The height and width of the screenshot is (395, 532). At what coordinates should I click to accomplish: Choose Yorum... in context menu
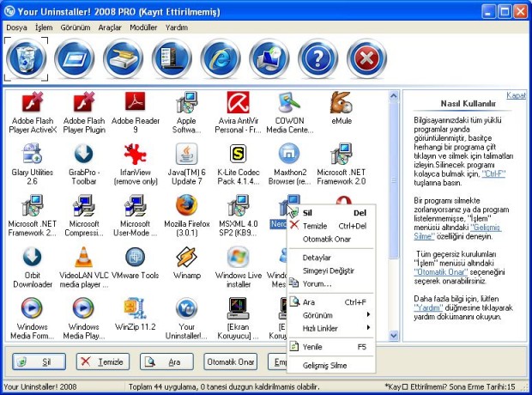pyautogui.click(x=331, y=284)
